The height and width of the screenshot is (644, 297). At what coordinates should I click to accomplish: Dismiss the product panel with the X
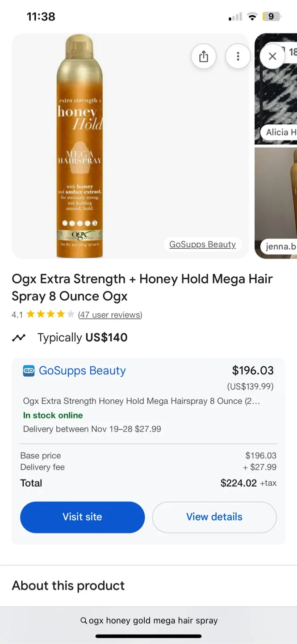coord(272,56)
